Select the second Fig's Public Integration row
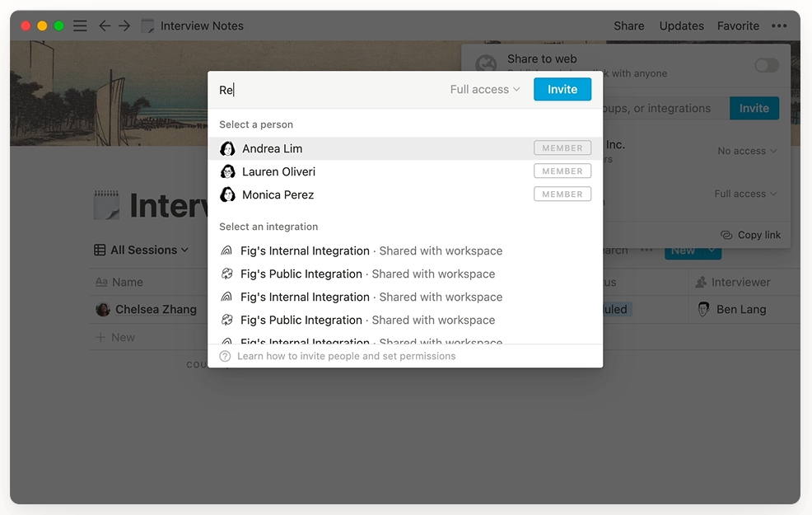The width and height of the screenshot is (812, 515). pyautogui.click(x=405, y=321)
